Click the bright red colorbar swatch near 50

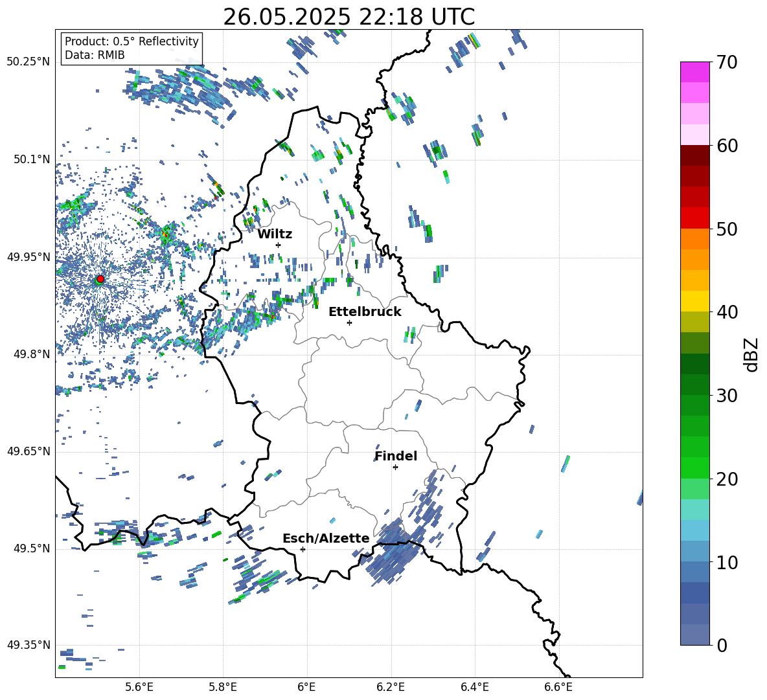pyautogui.click(x=695, y=218)
